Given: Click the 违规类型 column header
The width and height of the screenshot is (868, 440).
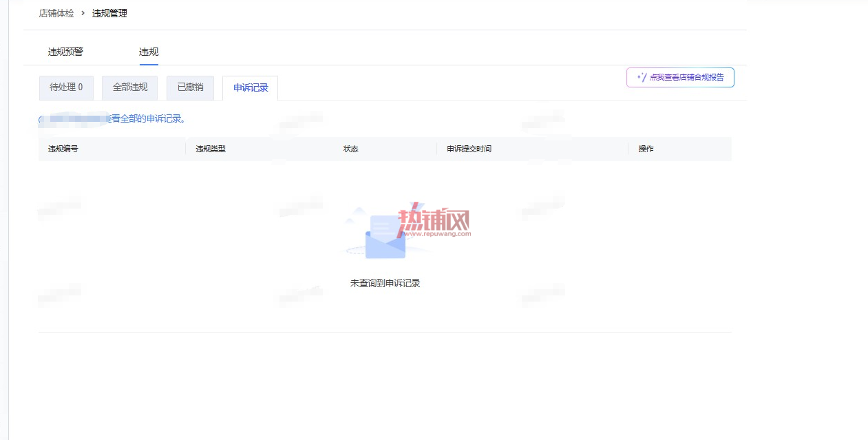Looking at the screenshot, I should tap(211, 149).
